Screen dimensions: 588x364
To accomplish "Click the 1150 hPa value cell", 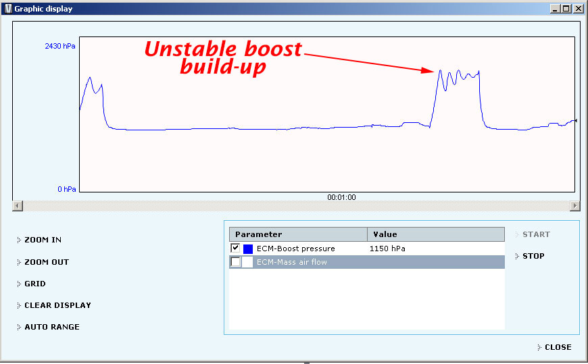I will (387, 249).
